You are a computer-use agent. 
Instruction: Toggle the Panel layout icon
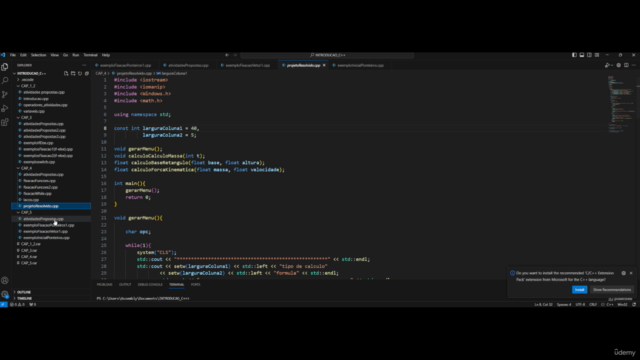coord(582,55)
